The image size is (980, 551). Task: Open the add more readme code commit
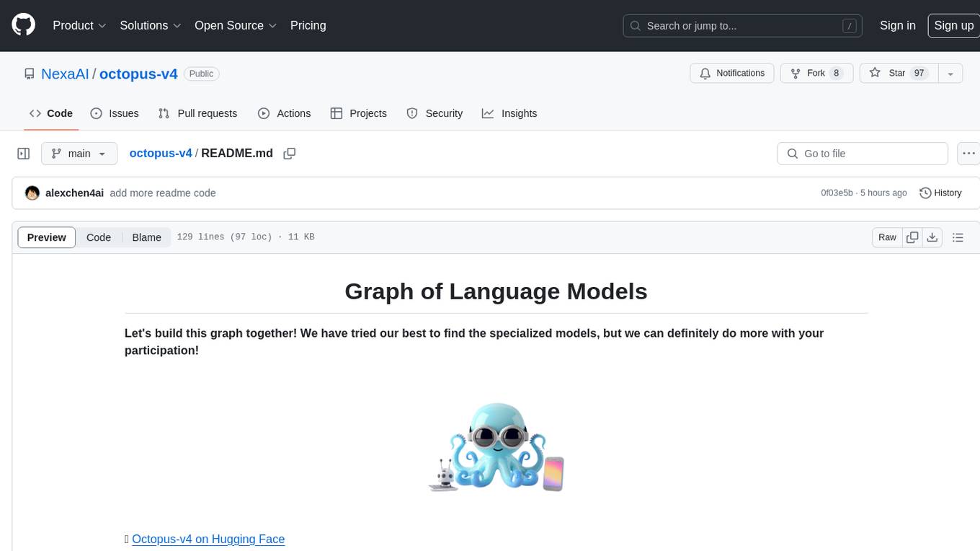click(x=163, y=193)
